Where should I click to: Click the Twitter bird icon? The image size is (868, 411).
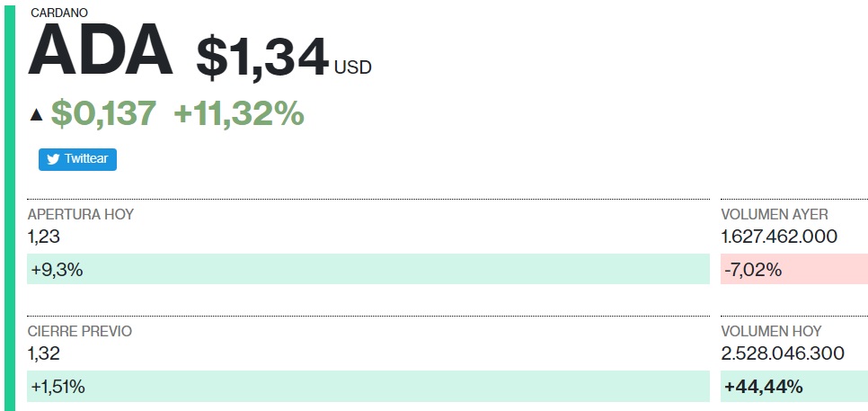[53, 159]
